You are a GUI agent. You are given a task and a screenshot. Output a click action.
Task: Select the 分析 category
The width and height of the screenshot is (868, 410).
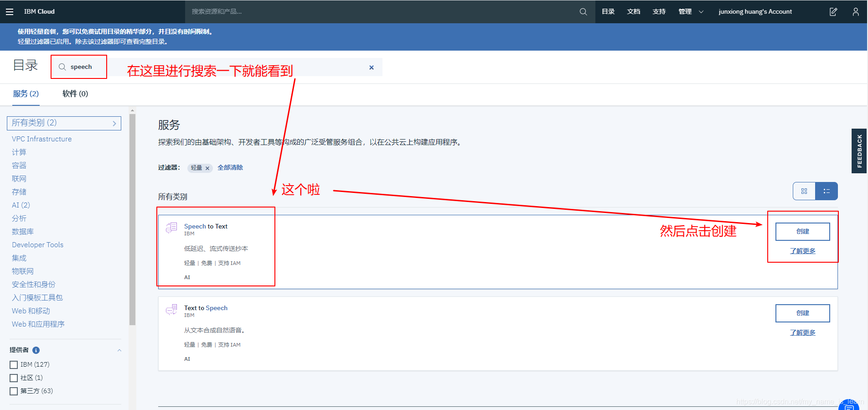tap(19, 218)
